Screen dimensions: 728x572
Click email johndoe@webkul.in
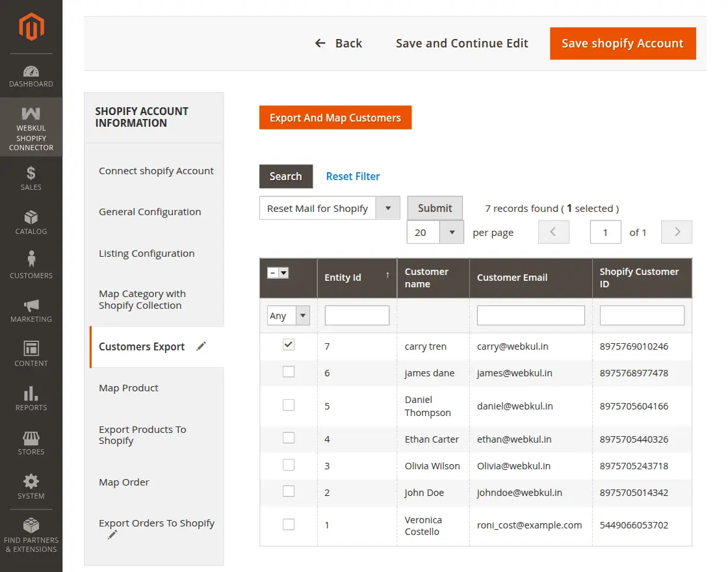[519, 492]
